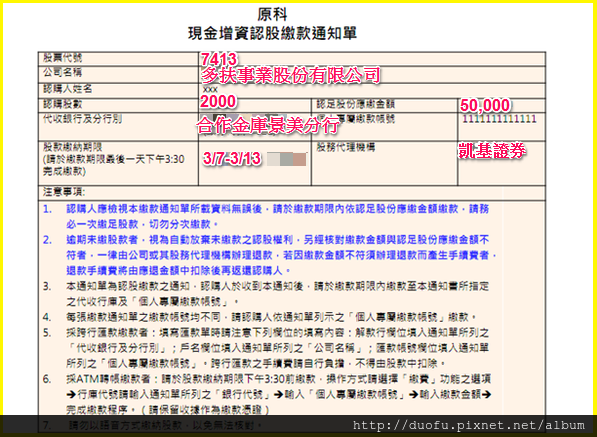597x437 pixels.
Task: Click the stock code 7413
Action: pos(219,59)
